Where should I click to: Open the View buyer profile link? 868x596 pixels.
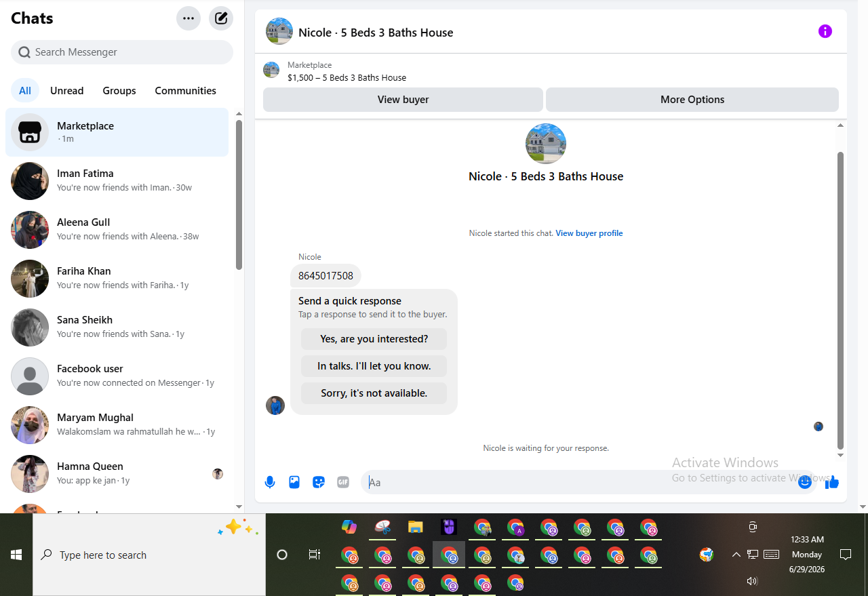[589, 233]
